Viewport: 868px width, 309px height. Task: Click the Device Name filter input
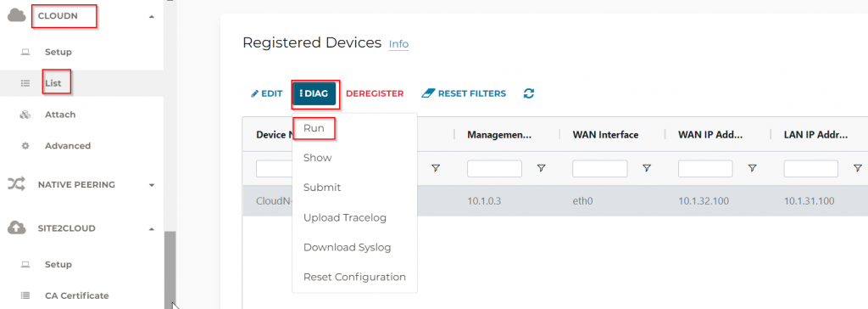point(275,169)
